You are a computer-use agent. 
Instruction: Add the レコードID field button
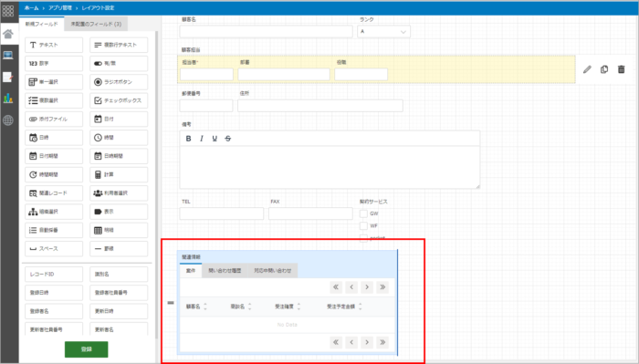pos(54,275)
